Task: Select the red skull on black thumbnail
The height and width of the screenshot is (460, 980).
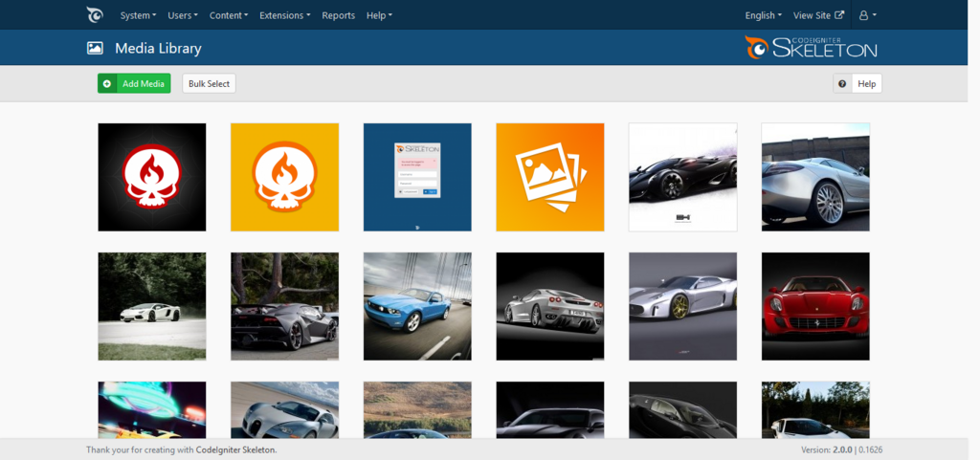Action: coord(152,177)
